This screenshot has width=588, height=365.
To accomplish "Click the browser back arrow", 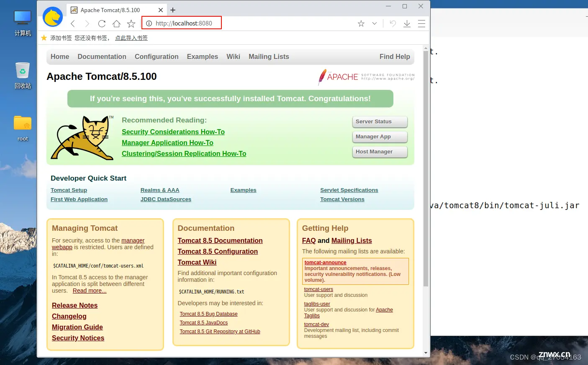I will [73, 23].
